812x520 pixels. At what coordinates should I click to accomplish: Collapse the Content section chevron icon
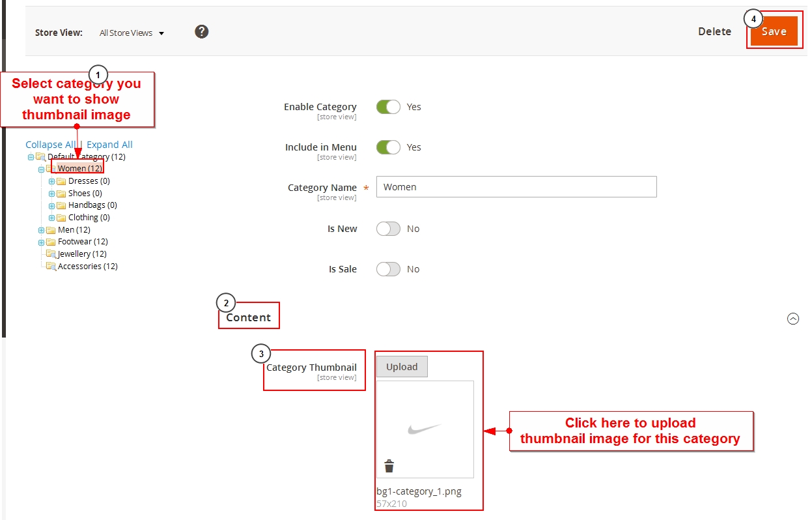point(792,319)
